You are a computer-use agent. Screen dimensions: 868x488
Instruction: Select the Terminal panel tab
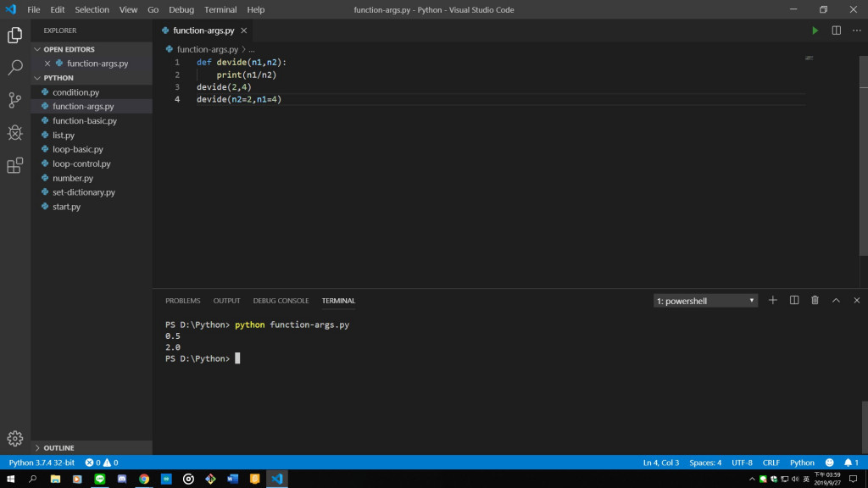[338, 301]
